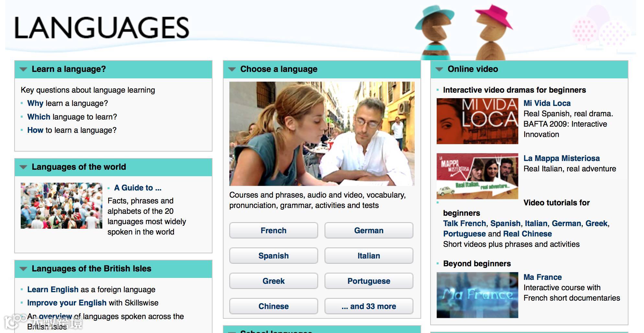Click the crowd photo in Languages of the world
This screenshot has height=333, width=644.
click(62, 206)
